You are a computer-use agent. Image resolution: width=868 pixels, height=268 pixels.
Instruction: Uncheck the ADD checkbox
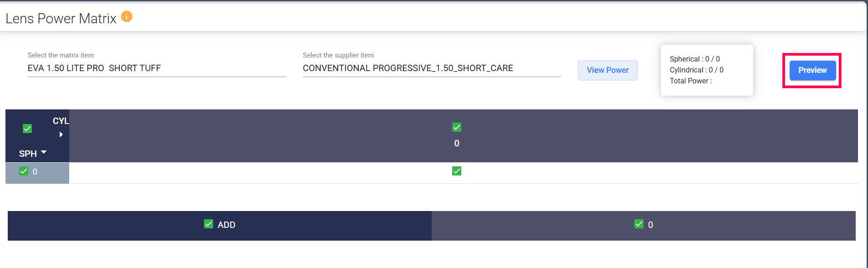tap(209, 224)
